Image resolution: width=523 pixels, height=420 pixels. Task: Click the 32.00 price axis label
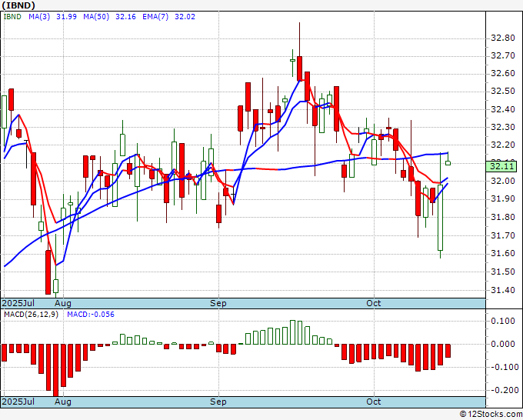coord(503,181)
